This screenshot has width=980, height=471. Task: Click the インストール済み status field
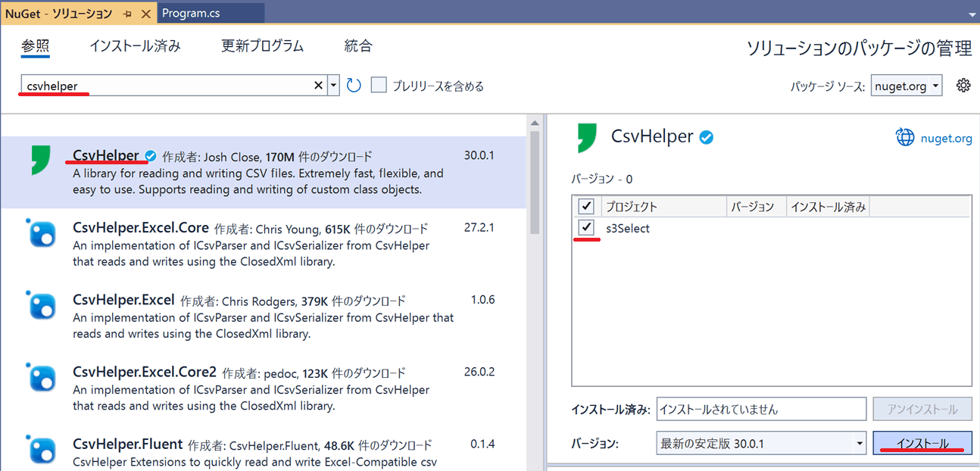761,409
